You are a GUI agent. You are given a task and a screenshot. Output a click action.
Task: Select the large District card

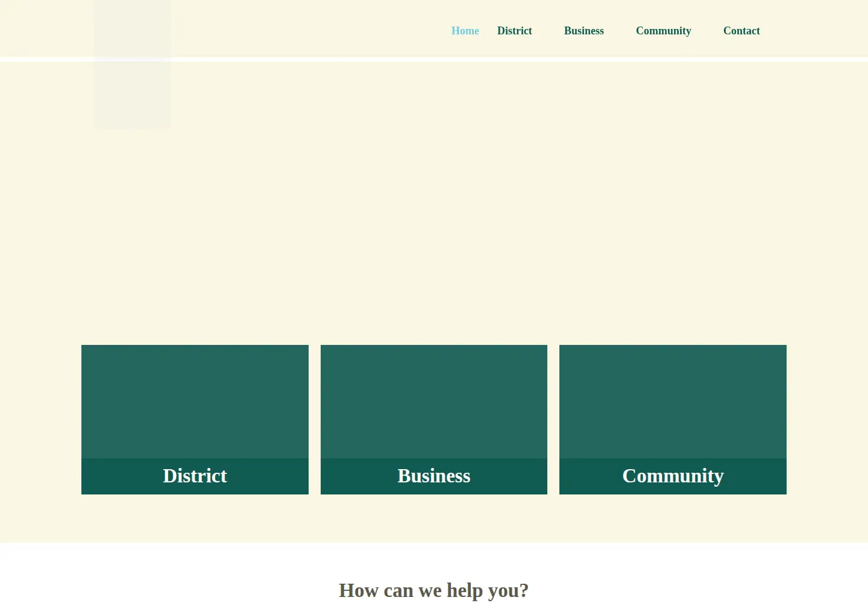pos(195,420)
